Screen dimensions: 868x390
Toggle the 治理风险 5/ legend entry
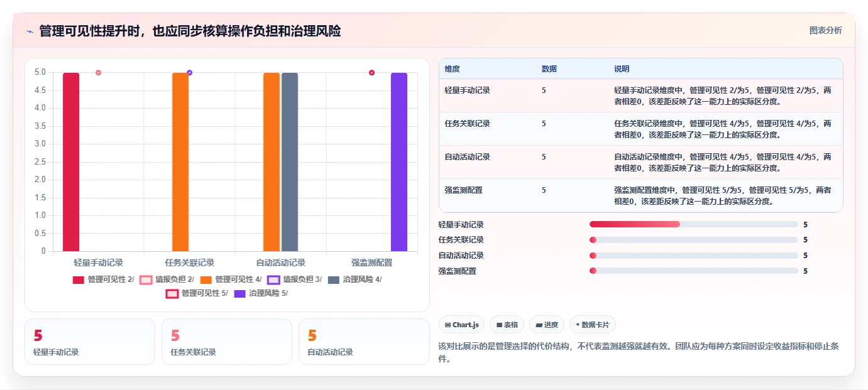pyautogui.click(x=261, y=293)
